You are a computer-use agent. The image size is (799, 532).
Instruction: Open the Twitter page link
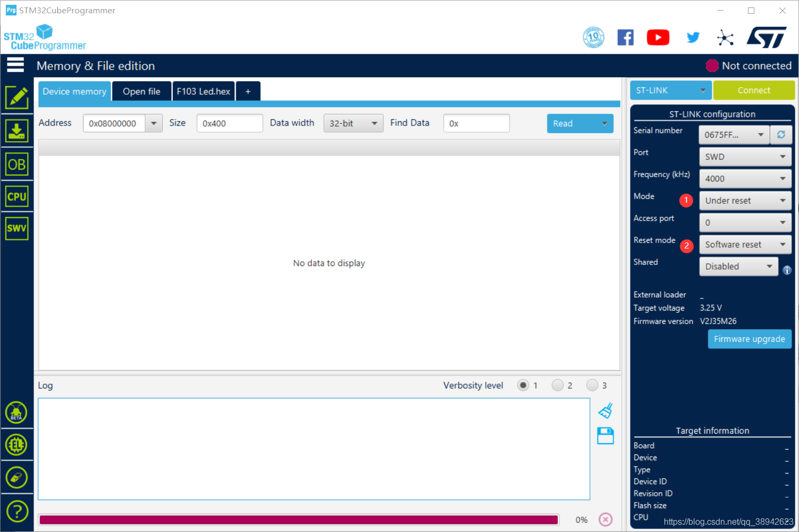pyautogui.click(x=693, y=37)
